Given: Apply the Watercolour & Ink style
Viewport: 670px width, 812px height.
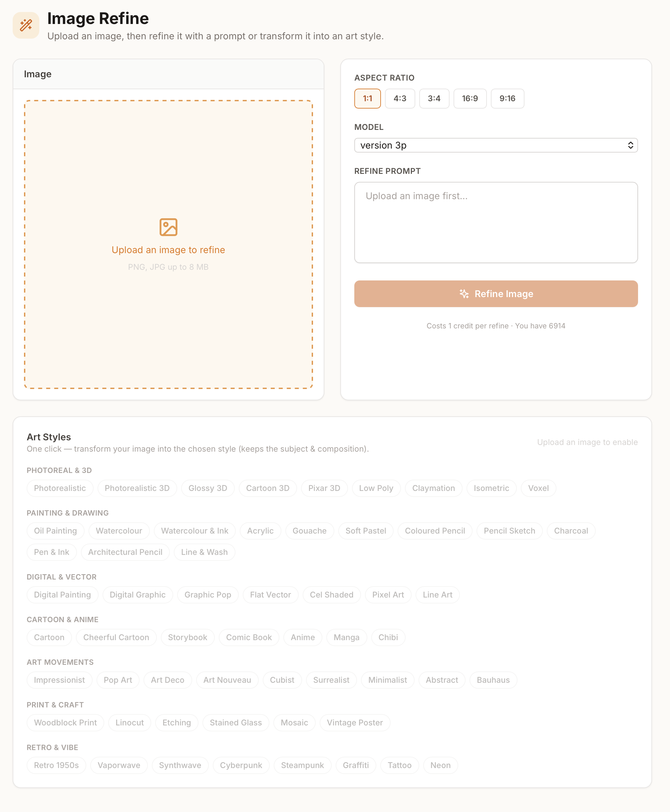Looking at the screenshot, I should 194,531.
